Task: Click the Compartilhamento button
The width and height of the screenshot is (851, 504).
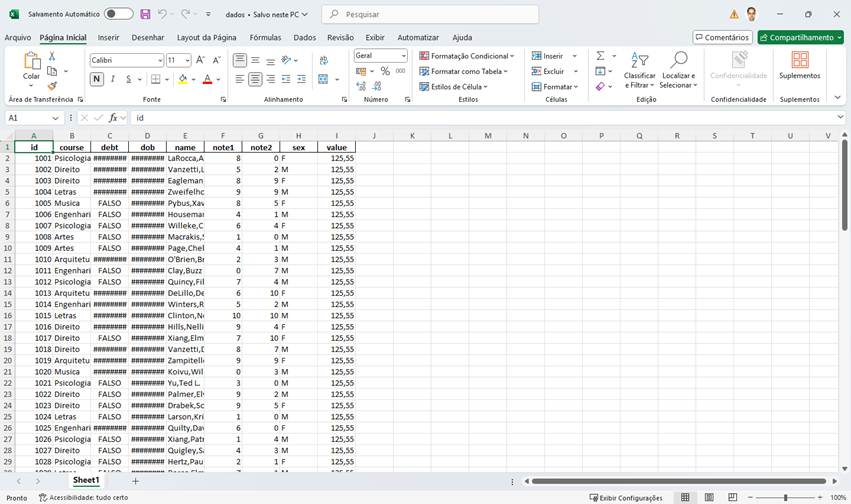Action: [x=800, y=37]
